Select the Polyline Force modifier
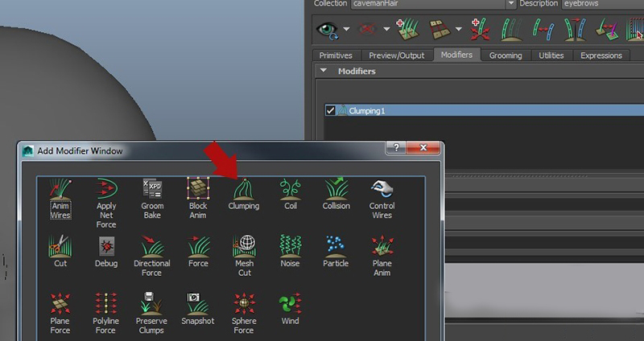The image size is (644, 341). (106, 314)
